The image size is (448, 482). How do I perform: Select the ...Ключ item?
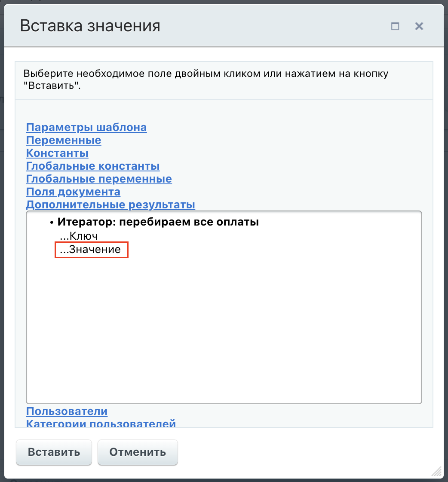(79, 236)
